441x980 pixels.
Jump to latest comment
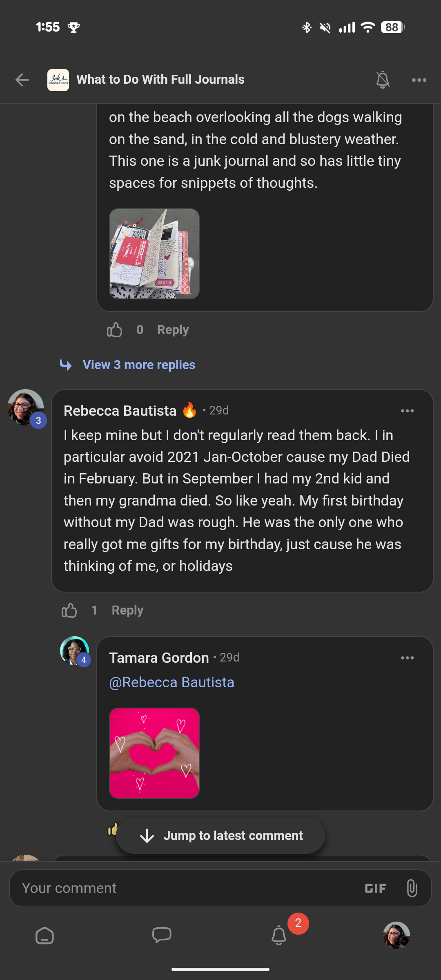220,835
